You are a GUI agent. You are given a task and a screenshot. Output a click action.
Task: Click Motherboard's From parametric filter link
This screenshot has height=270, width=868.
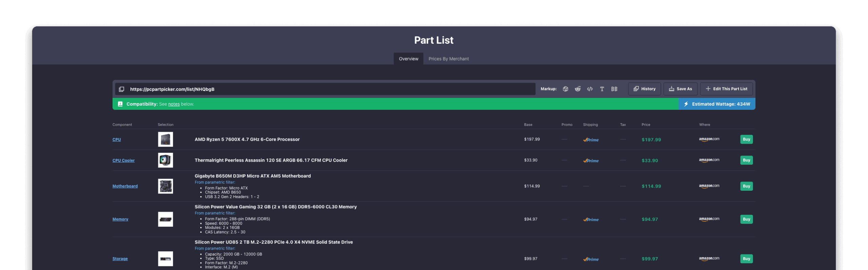tap(215, 182)
